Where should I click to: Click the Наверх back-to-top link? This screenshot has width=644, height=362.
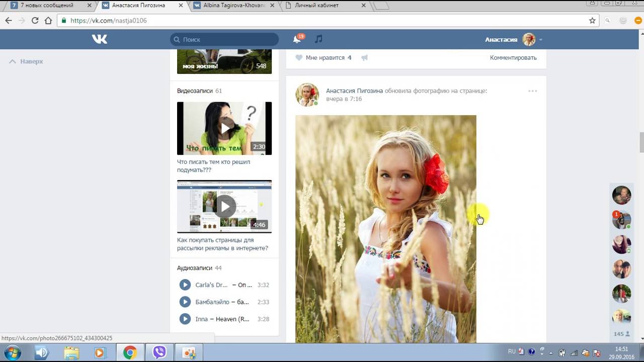tap(26, 61)
